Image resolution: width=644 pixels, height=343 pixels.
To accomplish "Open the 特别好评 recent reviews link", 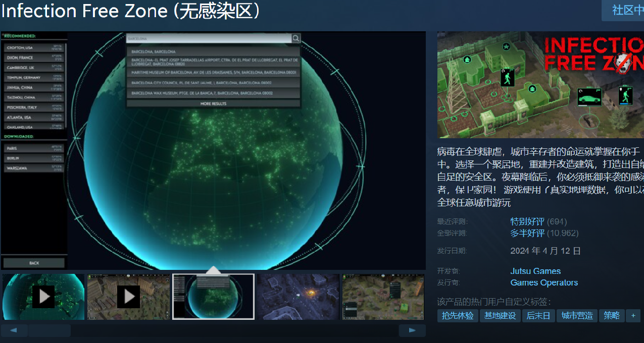I will (527, 221).
